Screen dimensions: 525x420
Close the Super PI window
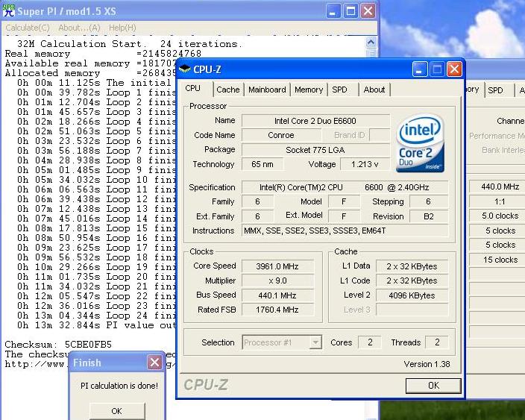click(368, 11)
